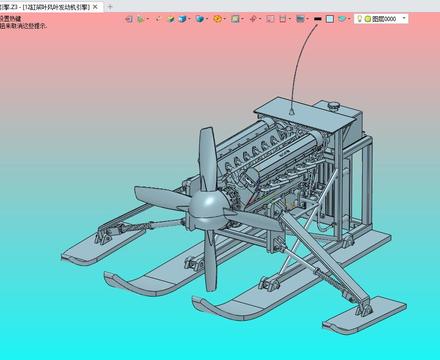Click the shaded blue display mode icon

point(200,19)
